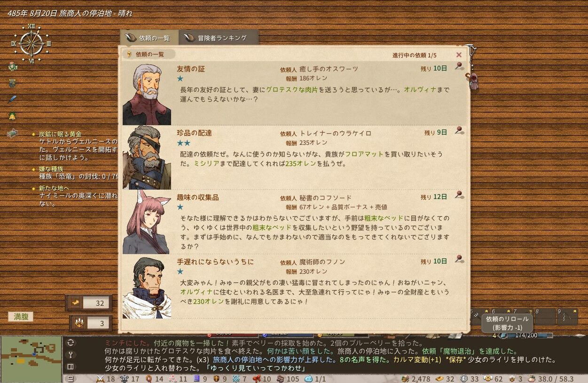Screen dimensions: 588x383
Task: Click the compass clock widget
Action: coord(31,43)
